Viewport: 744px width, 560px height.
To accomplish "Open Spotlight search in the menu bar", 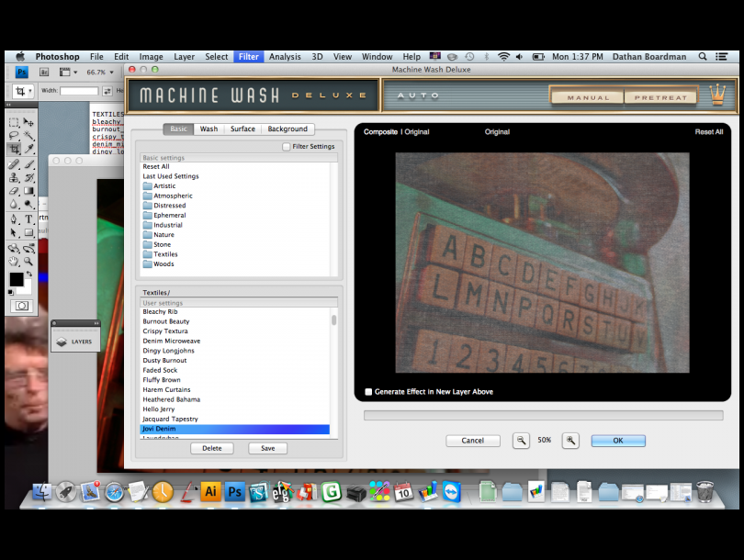I will pyautogui.click(x=703, y=57).
